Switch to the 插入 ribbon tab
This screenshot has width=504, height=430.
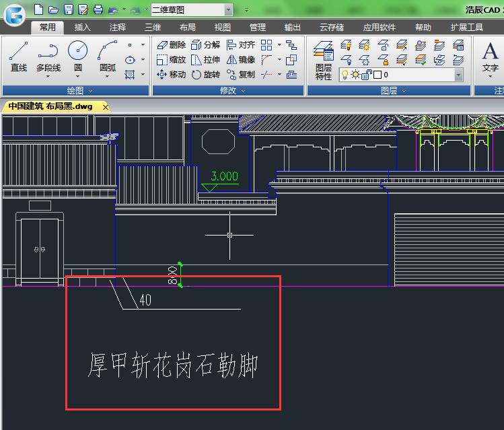coord(82,28)
